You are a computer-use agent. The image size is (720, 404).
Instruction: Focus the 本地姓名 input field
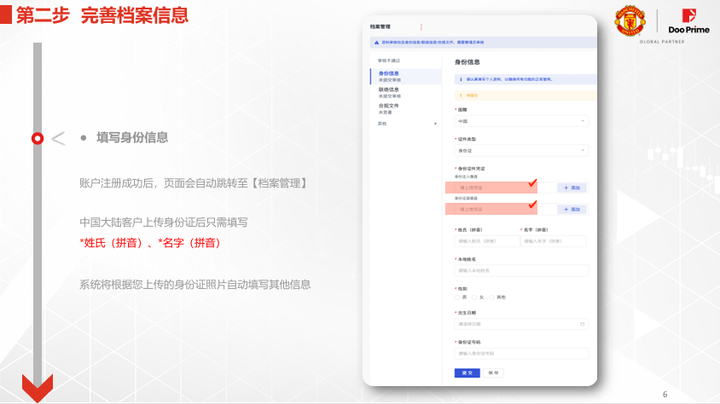(521, 271)
